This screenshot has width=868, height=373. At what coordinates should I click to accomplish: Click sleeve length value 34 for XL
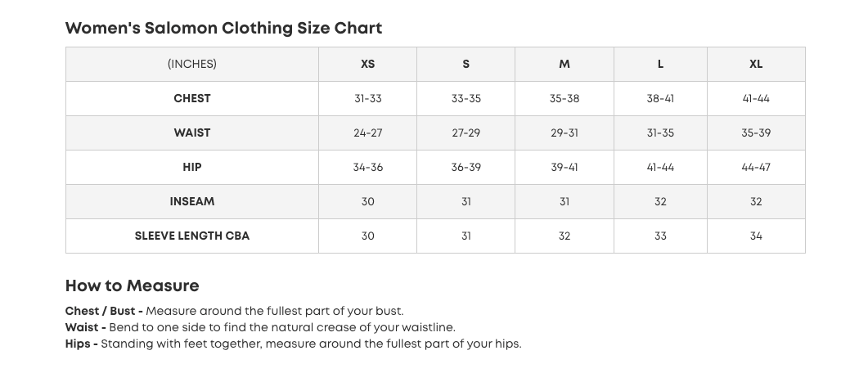point(756,236)
